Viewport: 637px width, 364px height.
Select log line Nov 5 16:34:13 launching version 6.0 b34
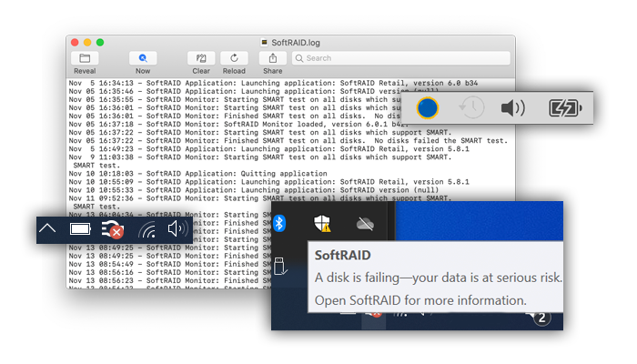click(273, 83)
